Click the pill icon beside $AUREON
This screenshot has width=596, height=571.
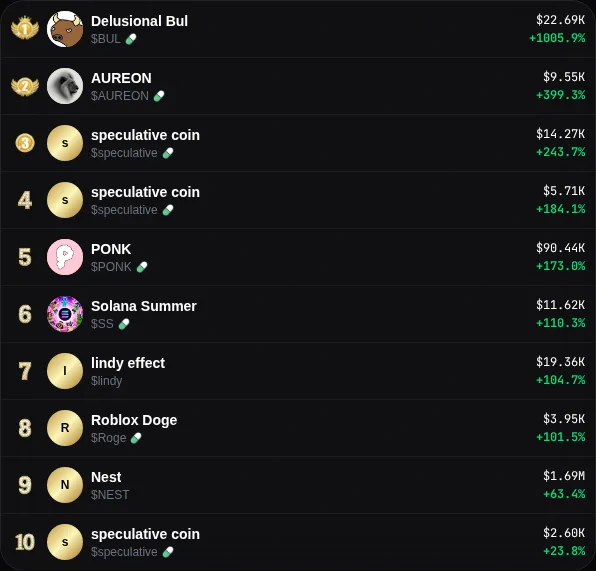point(159,96)
